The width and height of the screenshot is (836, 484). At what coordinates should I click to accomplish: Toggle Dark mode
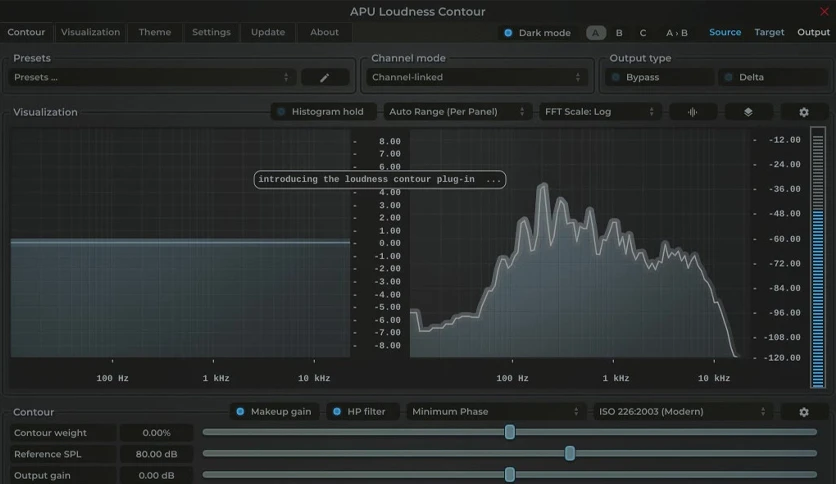point(536,33)
